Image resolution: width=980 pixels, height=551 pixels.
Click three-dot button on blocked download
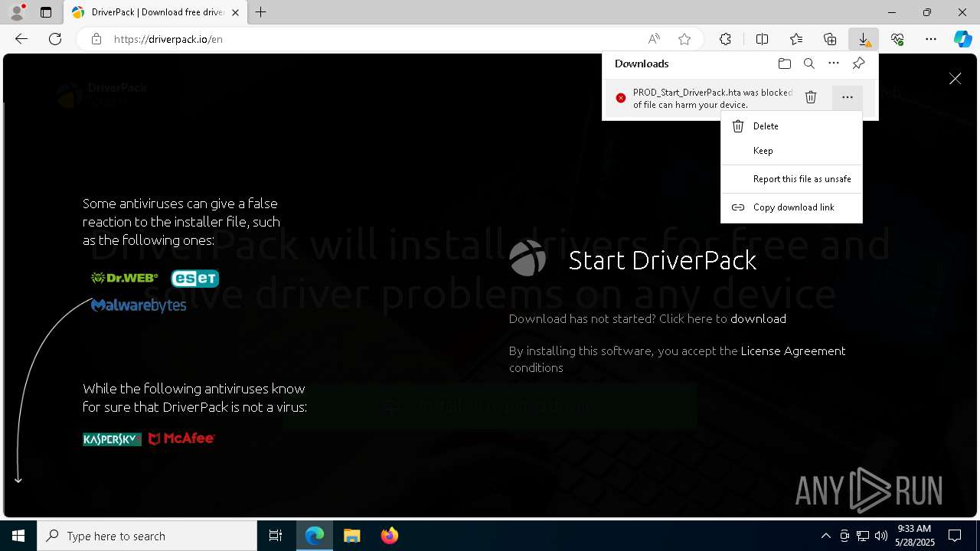pyautogui.click(x=847, y=97)
